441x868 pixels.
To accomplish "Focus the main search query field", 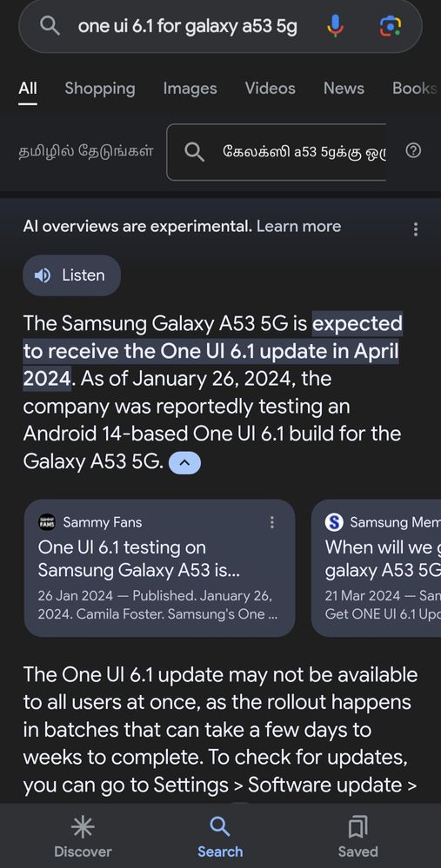I will click(188, 26).
